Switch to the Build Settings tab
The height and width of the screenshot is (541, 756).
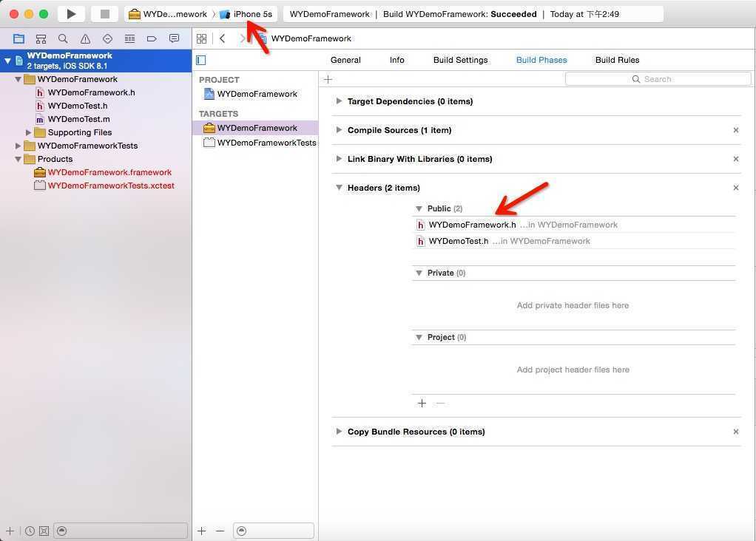[460, 60]
